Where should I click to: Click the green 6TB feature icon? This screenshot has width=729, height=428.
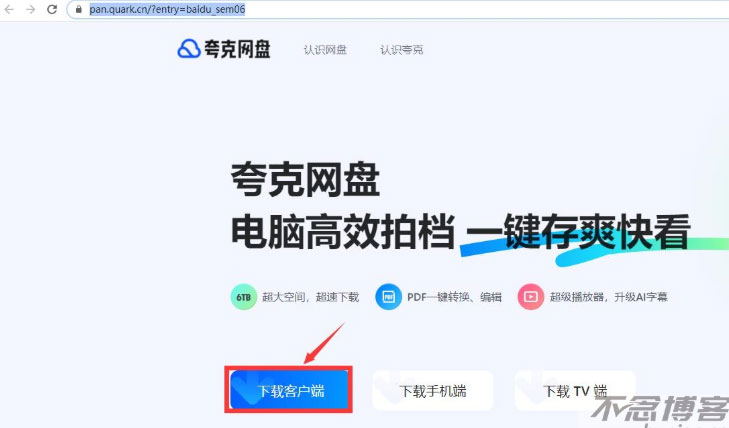pos(244,297)
